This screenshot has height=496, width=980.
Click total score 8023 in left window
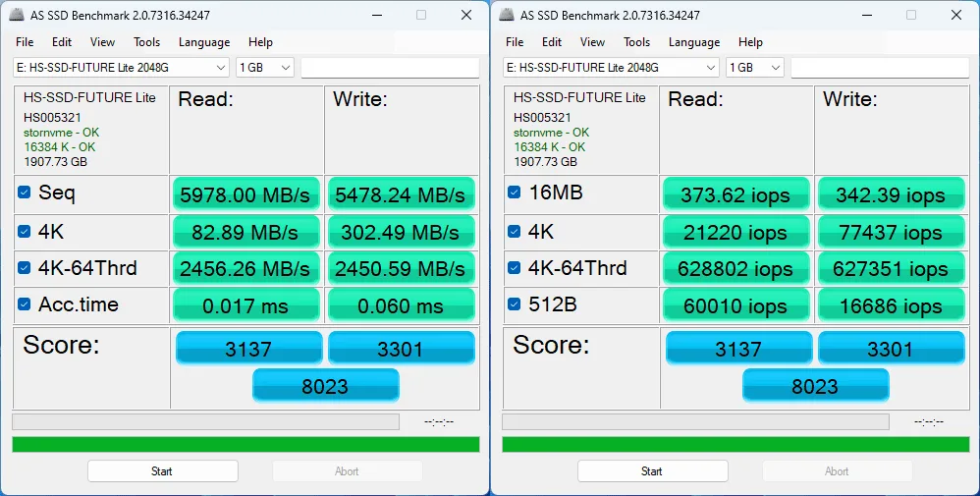325,385
